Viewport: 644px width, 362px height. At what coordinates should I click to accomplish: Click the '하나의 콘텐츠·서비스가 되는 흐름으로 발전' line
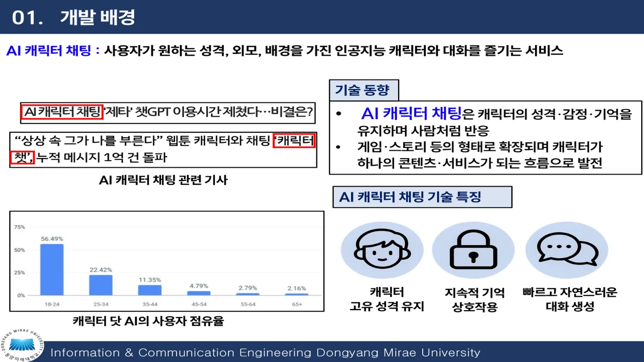480,164
